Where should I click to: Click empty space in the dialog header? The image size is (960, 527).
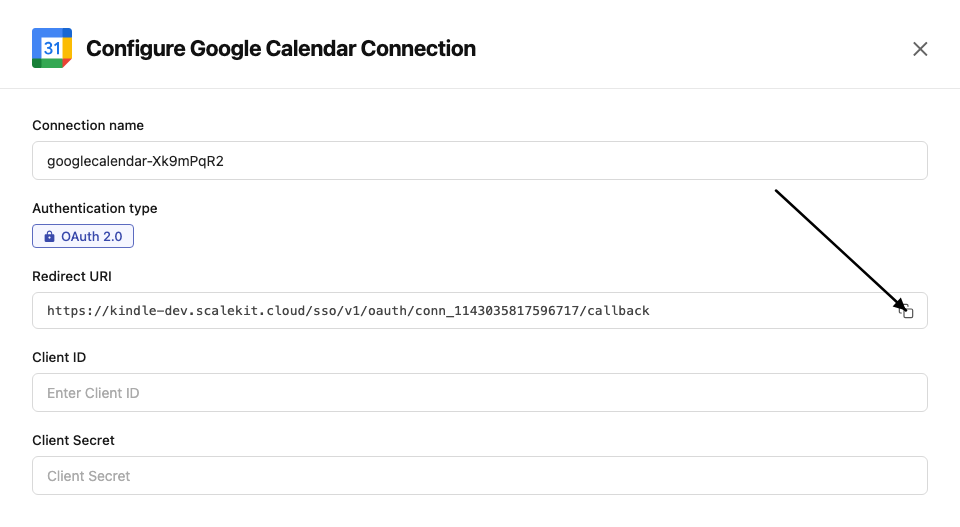coord(680,49)
